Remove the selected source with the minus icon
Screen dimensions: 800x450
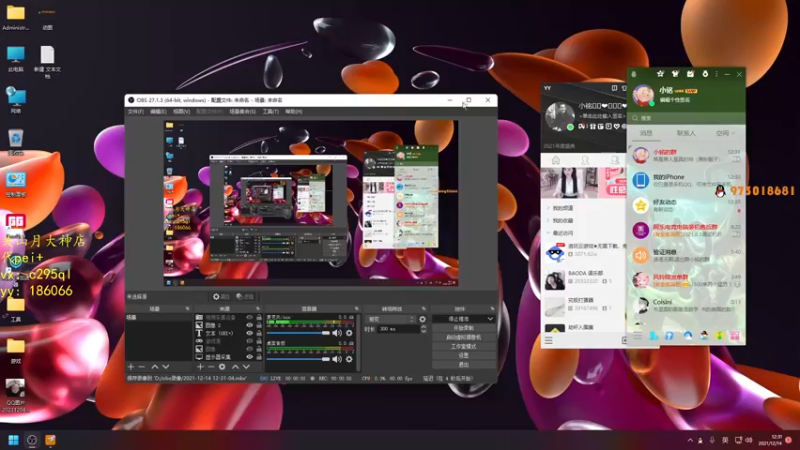(211, 367)
